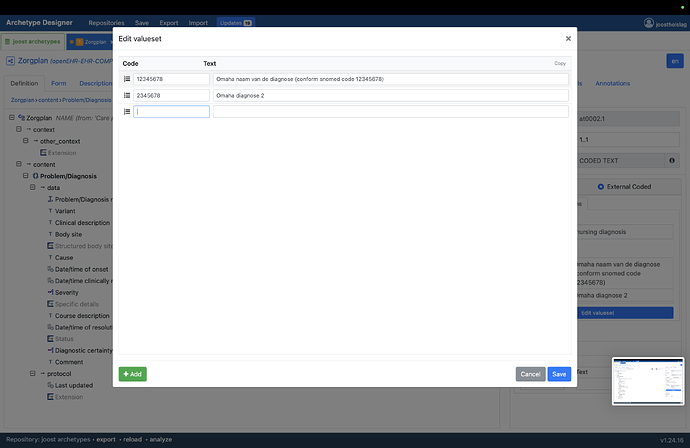Click the blue Save button in dialog
The height and width of the screenshot is (448, 690).
[x=559, y=374]
